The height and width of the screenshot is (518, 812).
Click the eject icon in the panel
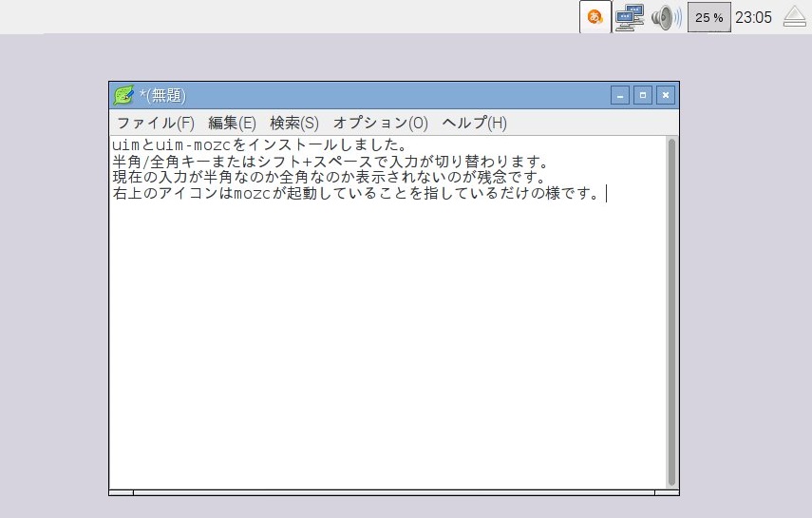tap(794, 16)
